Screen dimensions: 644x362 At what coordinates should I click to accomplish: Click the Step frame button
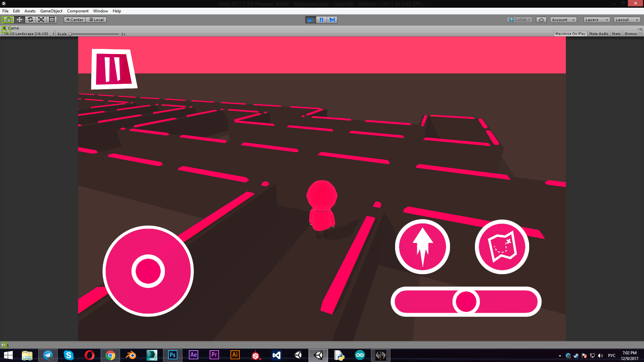[x=332, y=20]
